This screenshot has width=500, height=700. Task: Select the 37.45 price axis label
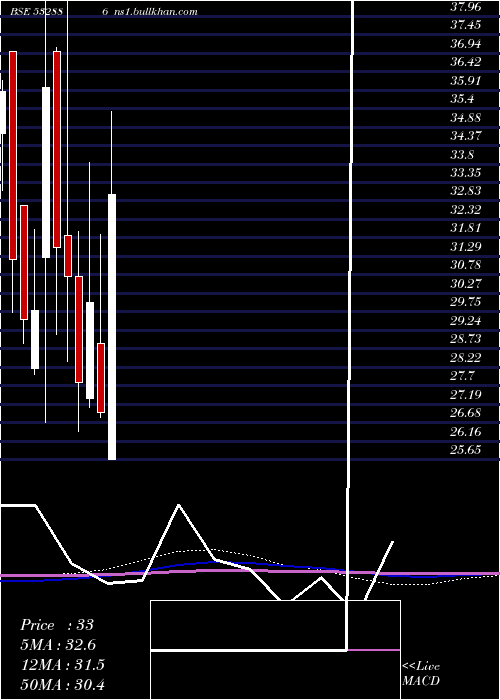pos(466,25)
